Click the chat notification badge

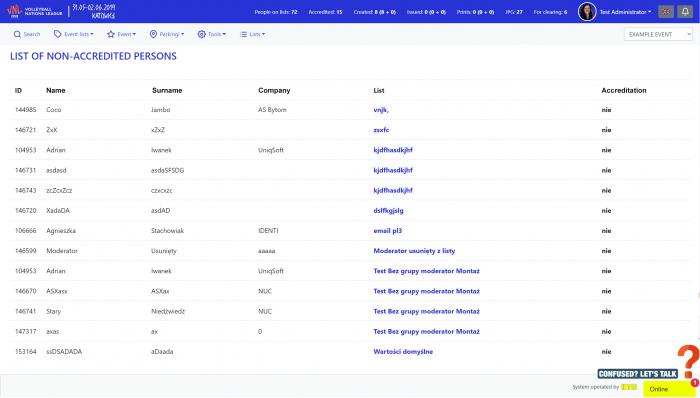click(695, 382)
